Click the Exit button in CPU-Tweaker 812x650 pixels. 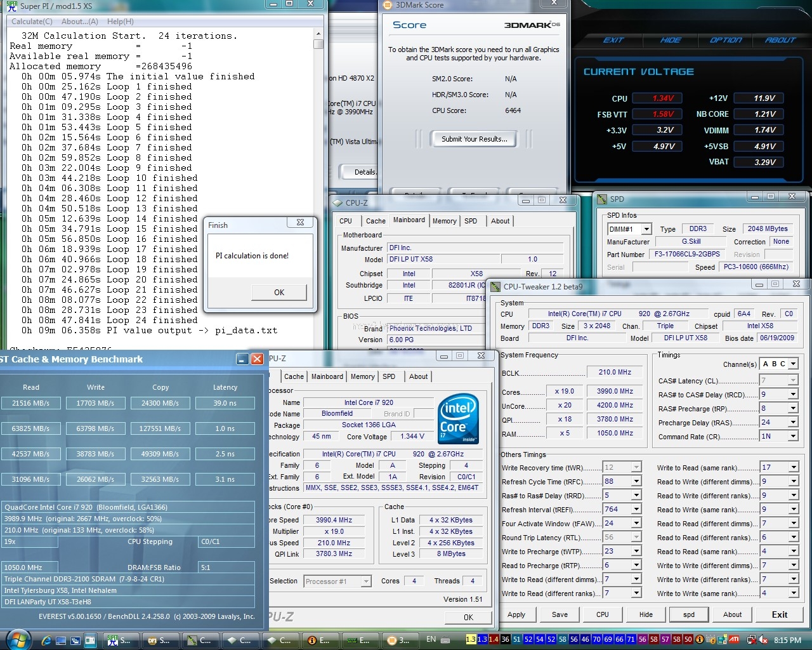click(780, 614)
